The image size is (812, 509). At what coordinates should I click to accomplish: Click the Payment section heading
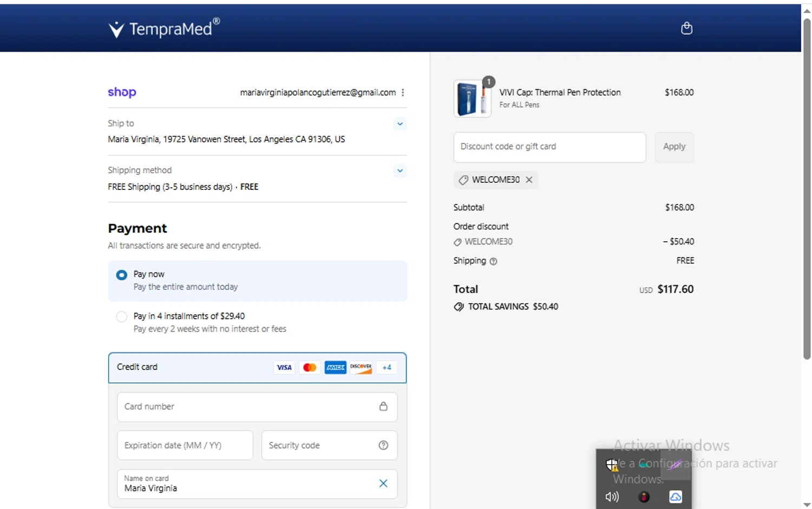(137, 228)
